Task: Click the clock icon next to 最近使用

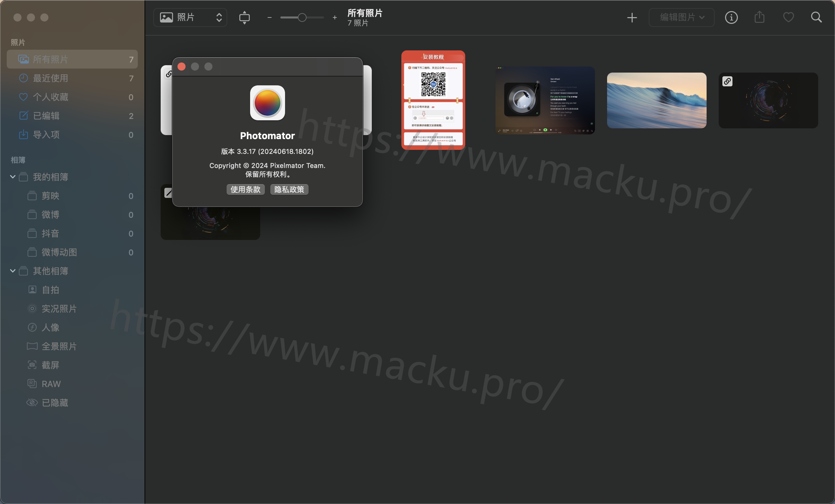Action: [24, 78]
